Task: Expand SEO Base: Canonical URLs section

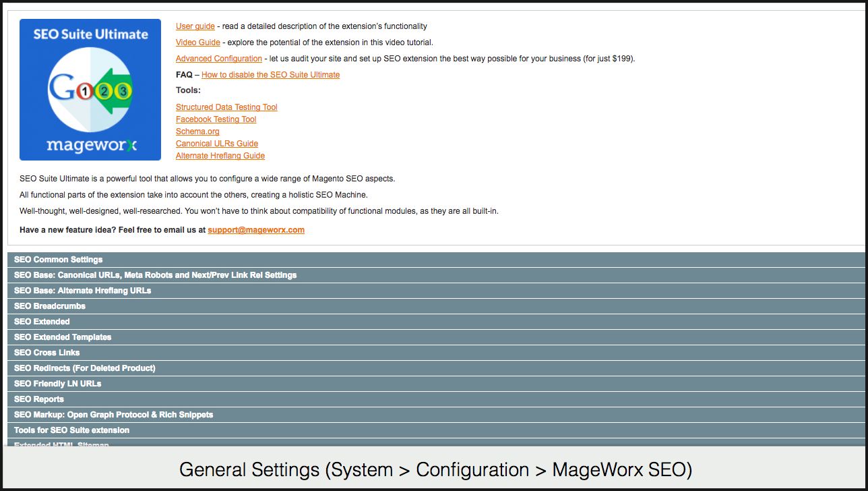Action: click(156, 275)
